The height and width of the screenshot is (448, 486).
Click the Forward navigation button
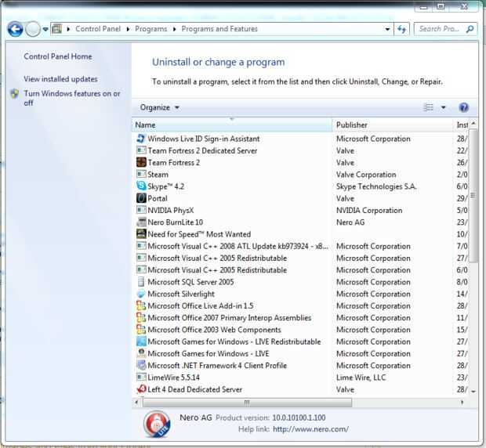coord(33,30)
